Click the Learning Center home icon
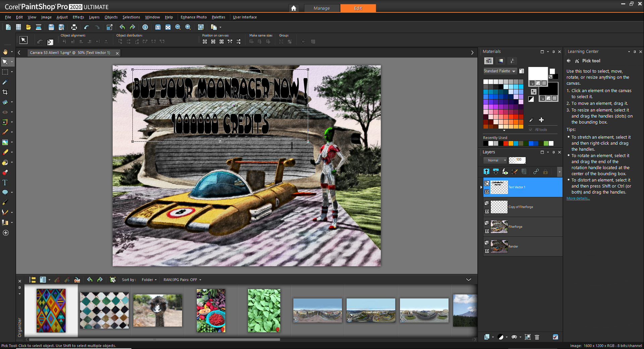The width and height of the screenshot is (644, 349). pyautogui.click(x=577, y=61)
